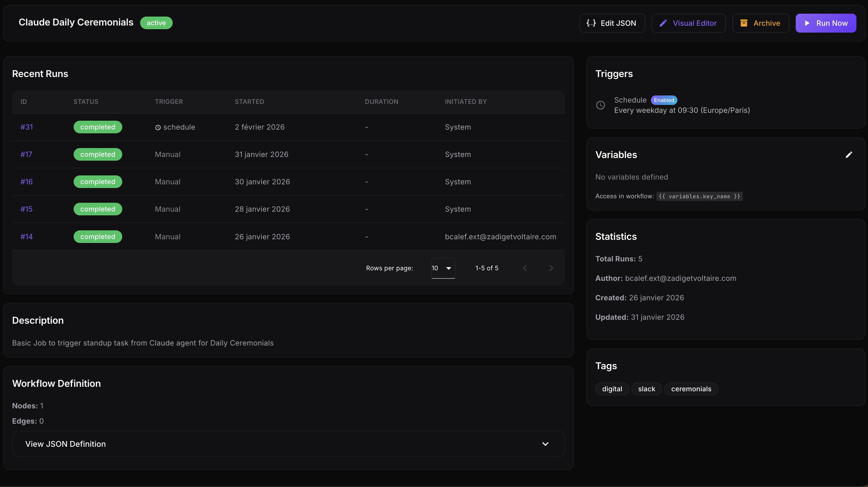The width and height of the screenshot is (868, 487).
Task: Click the Archive box icon
Action: pos(744,23)
